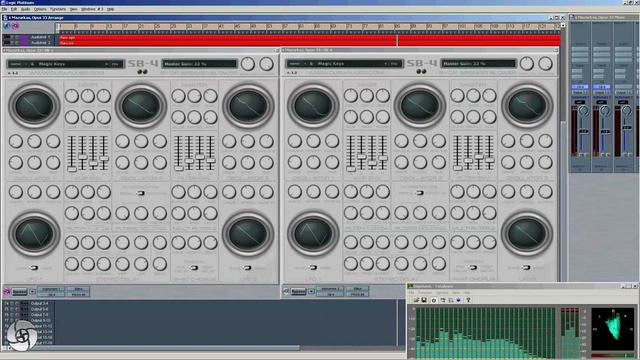The image size is (640, 360).
Task: Click the arrow beside Bypass in left plugin
Action: (32, 292)
